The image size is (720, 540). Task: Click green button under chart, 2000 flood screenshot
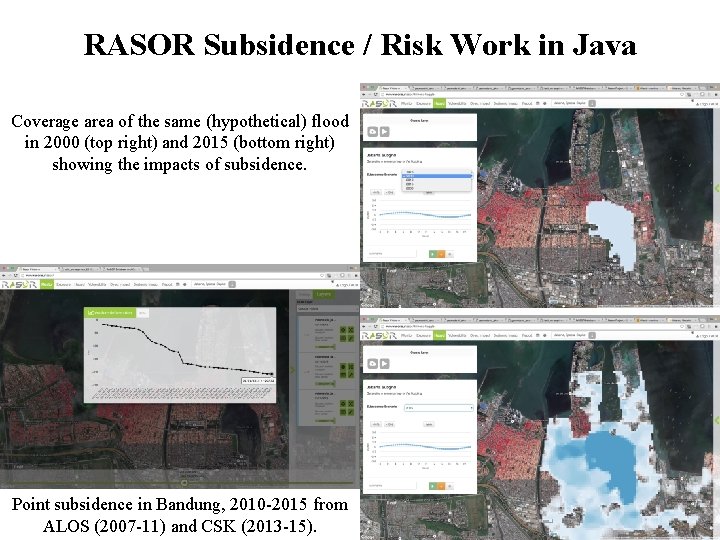(433, 253)
